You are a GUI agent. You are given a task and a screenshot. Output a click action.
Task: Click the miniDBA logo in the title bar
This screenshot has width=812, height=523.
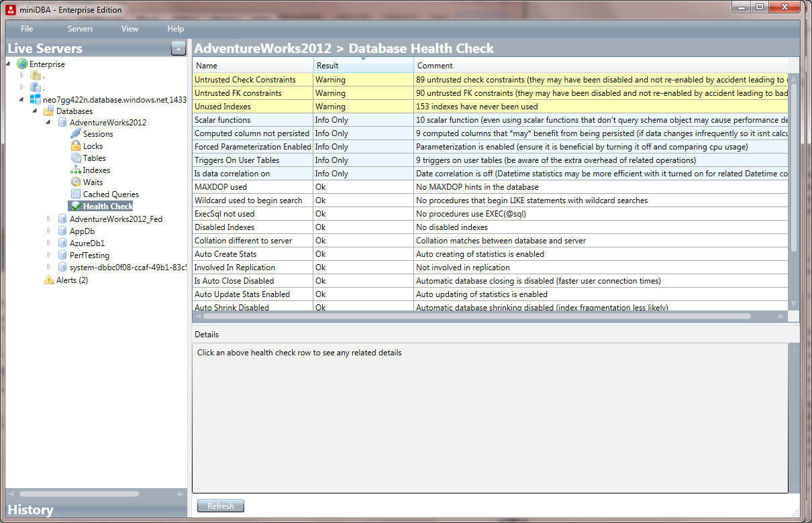[x=9, y=9]
